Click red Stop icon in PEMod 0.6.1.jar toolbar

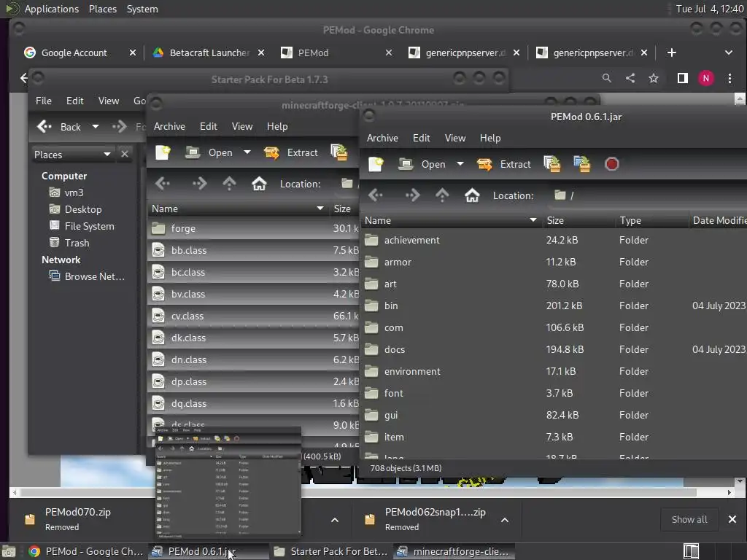(612, 164)
